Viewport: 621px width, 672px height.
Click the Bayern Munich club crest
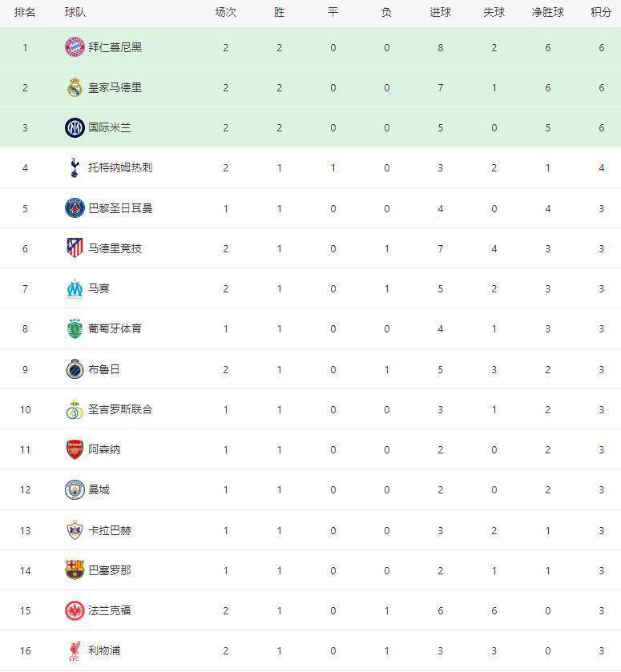(x=75, y=47)
